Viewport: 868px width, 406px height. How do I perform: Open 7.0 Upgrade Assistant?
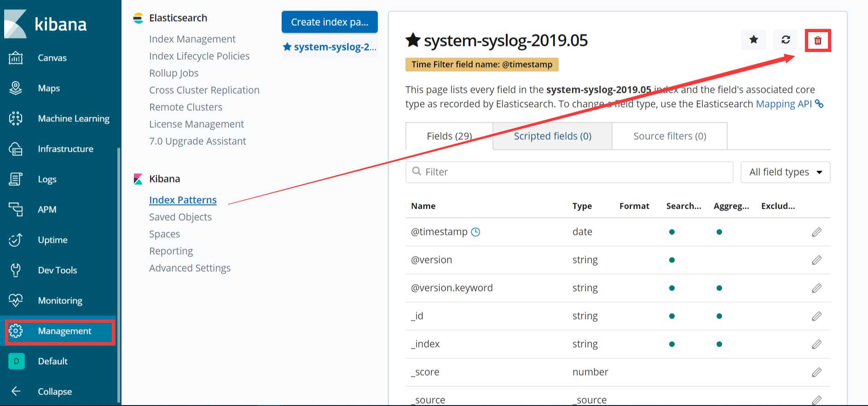[197, 141]
